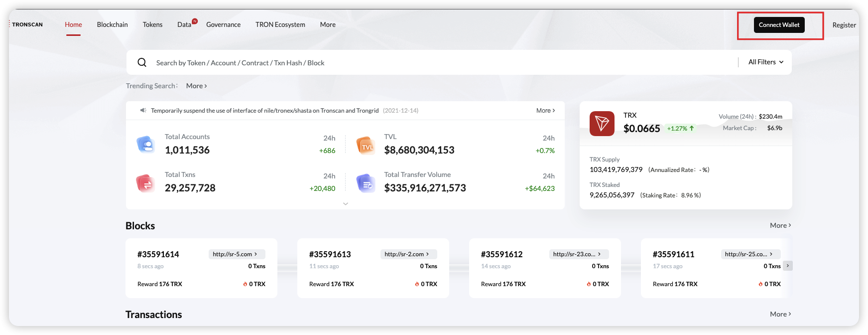The image size is (868, 335).
Task: Click the TVL value $8,680,304,153
Action: click(x=419, y=150)
